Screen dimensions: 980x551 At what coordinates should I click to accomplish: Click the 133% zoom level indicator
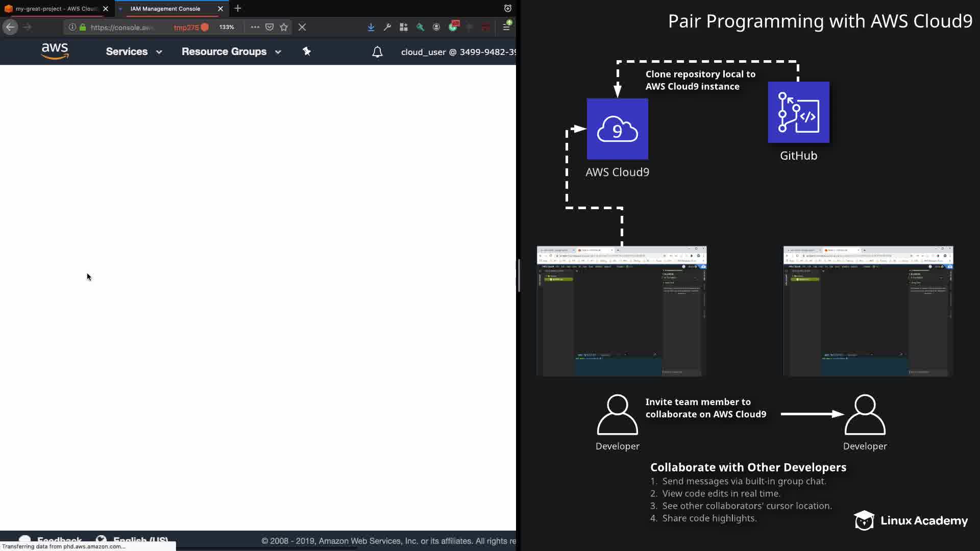click(227, 27)
